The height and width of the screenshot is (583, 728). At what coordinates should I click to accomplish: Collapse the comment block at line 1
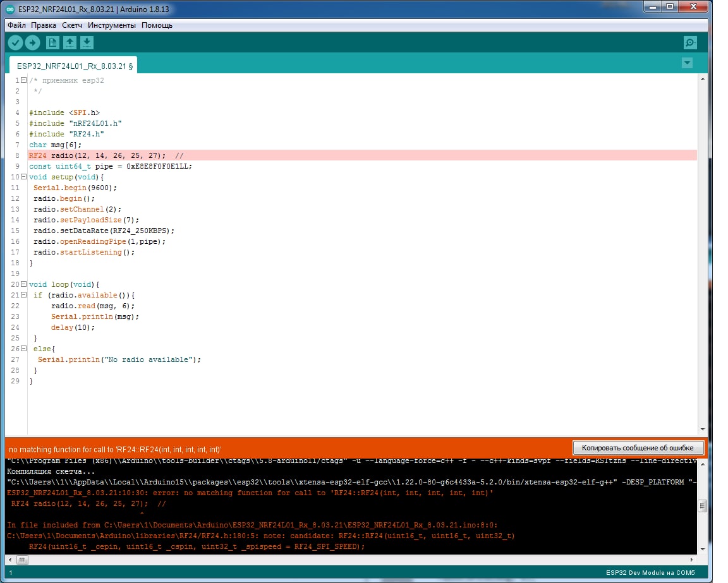pyautogui.click(x=23, y=80)
